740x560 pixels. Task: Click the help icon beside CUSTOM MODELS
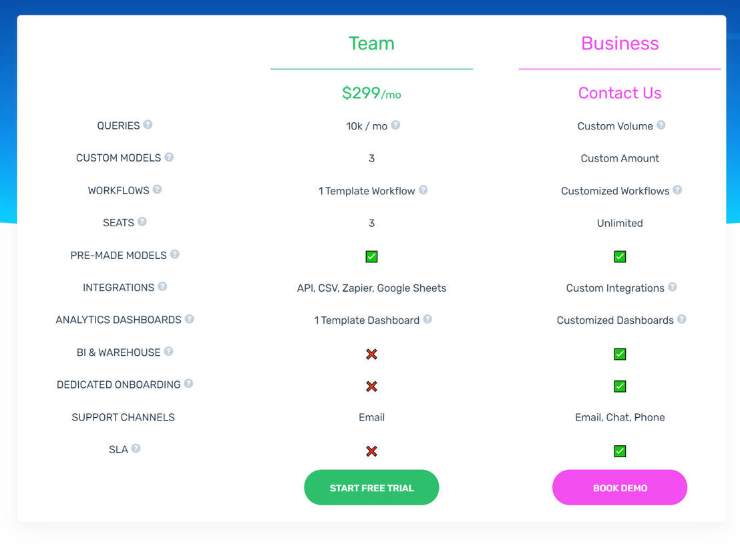click(x=169, y=158)
